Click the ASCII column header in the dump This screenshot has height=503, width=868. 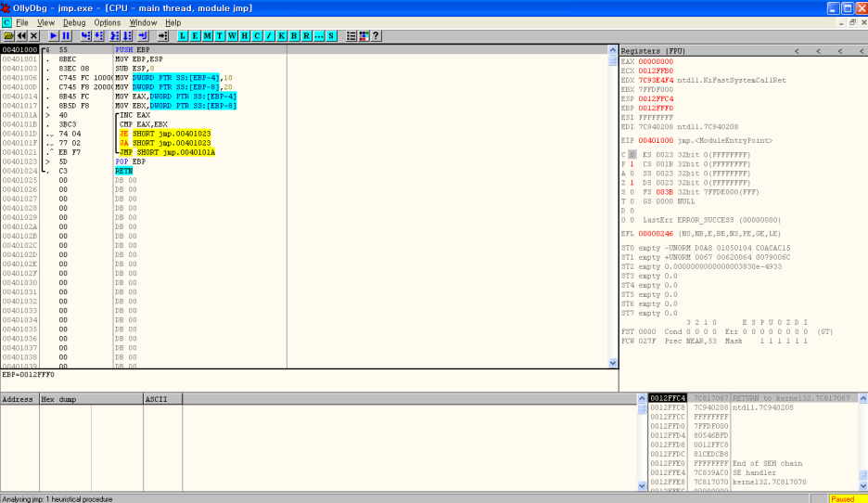tap(163, 399)
